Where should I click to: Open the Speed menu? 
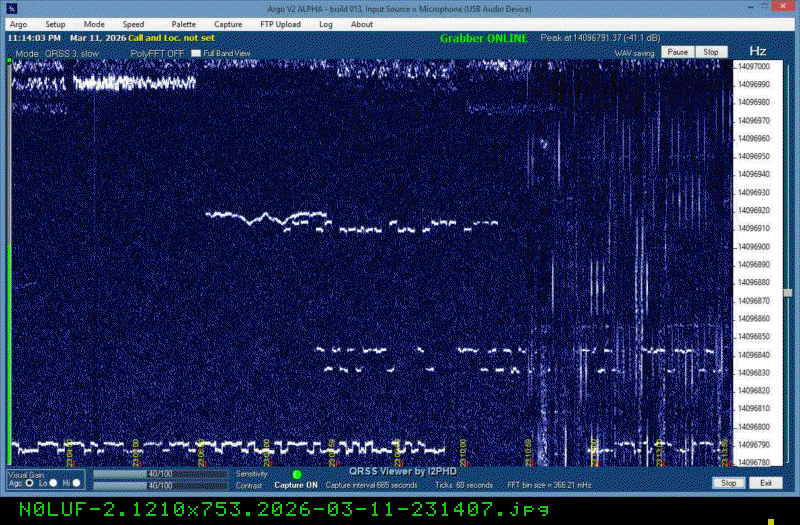coord(133,24)
